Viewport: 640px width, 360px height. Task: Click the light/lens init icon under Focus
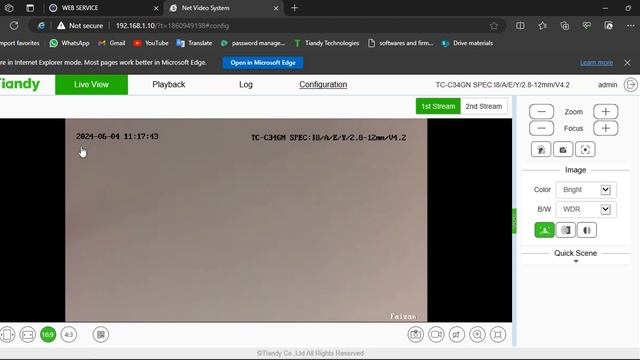tap(541, 150)
